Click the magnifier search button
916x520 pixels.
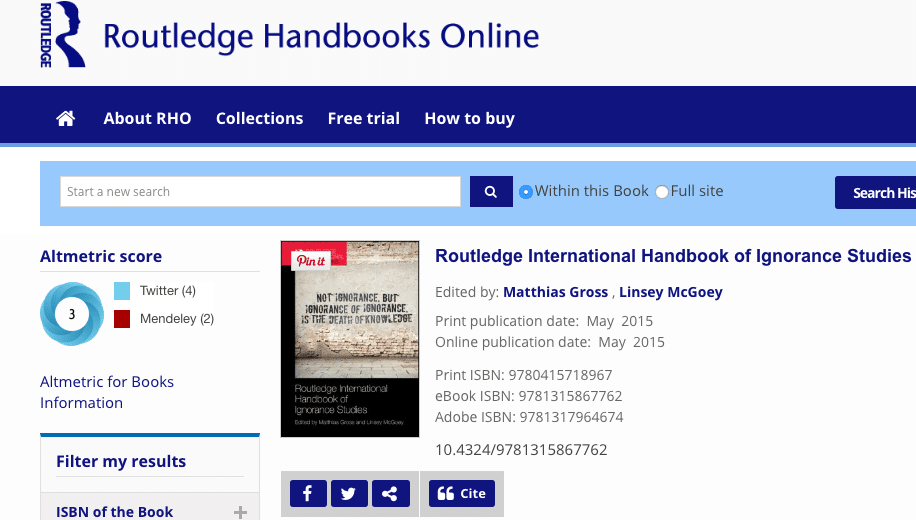(x=491, y=192)
